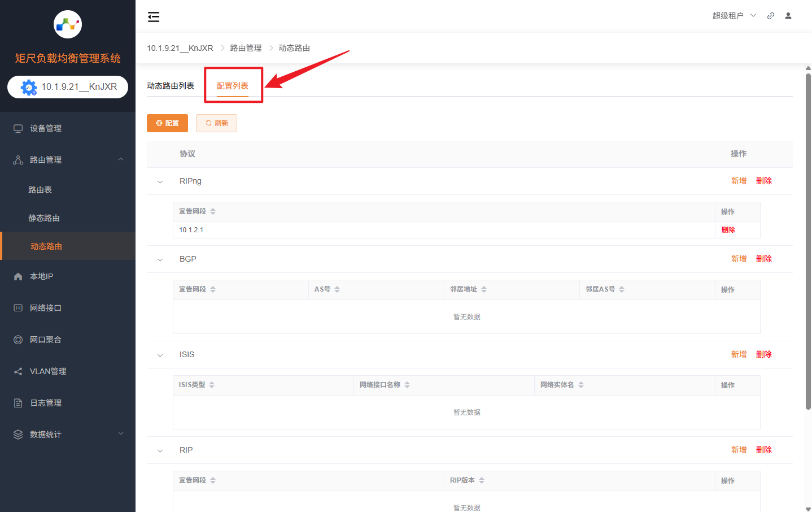
Task: Open 设备管理 from the sidebar
Action: pos(46,128)
